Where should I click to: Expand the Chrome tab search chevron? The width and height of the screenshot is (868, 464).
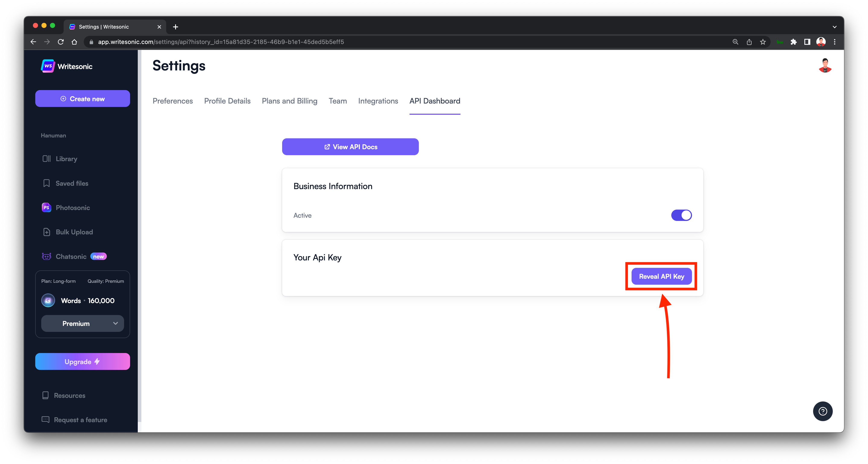(834, 27)
